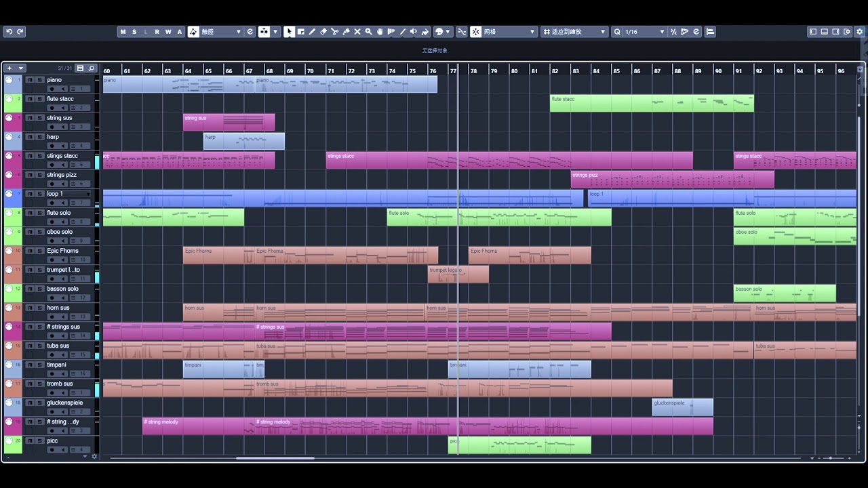Screen dimensions: 868x488
Task: Click the Undo arrow icon
Action: [x=9, y=32]
